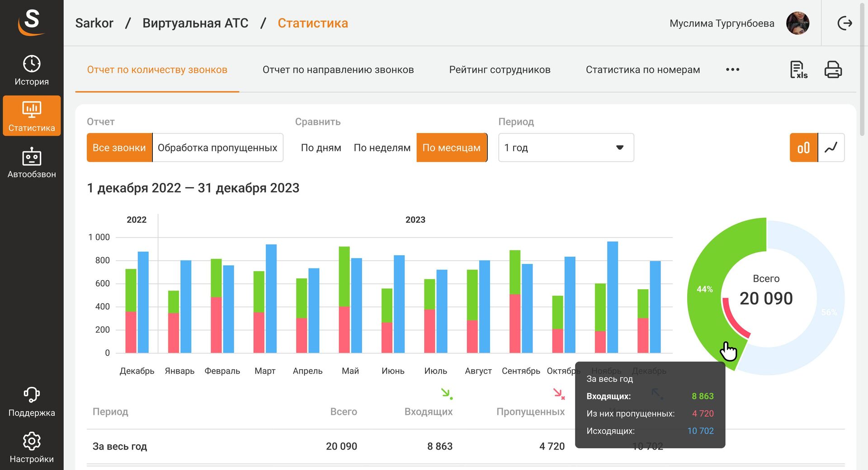The height and width of the screenshot is (470, 868).
Task: Go to Sarkor breadcrumb
Action: pyautogui.click(x=94, y=23)
